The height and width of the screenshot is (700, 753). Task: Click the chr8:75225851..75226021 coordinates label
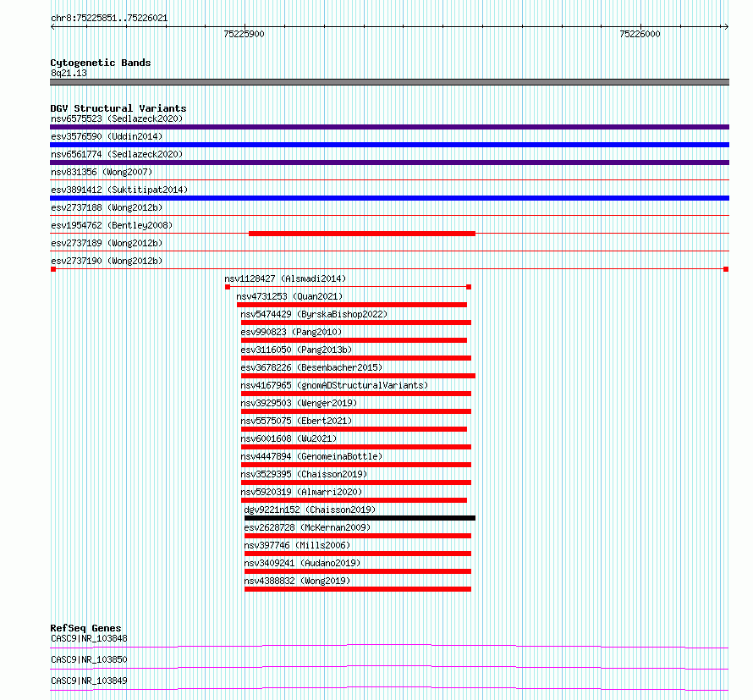click(109, 19)
